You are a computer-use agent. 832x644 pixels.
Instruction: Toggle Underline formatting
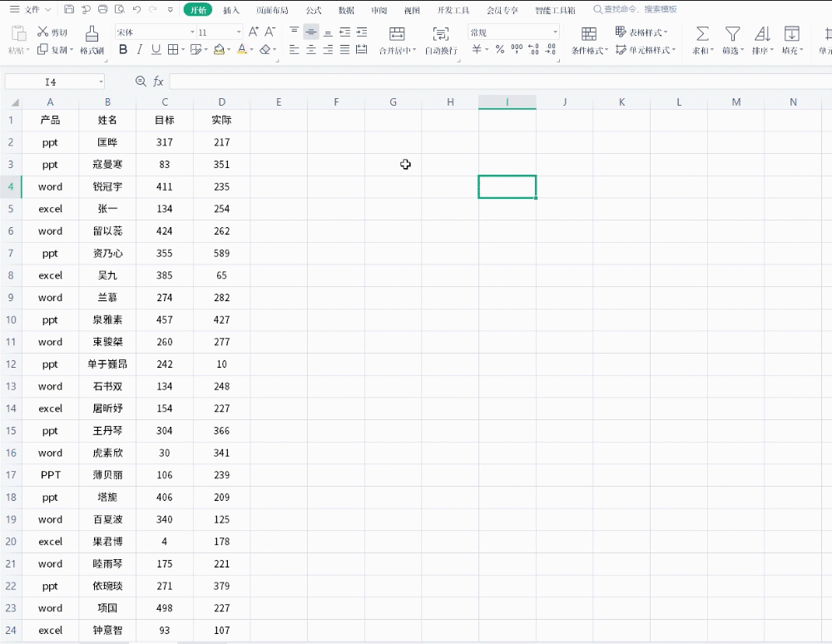[156, 50]
